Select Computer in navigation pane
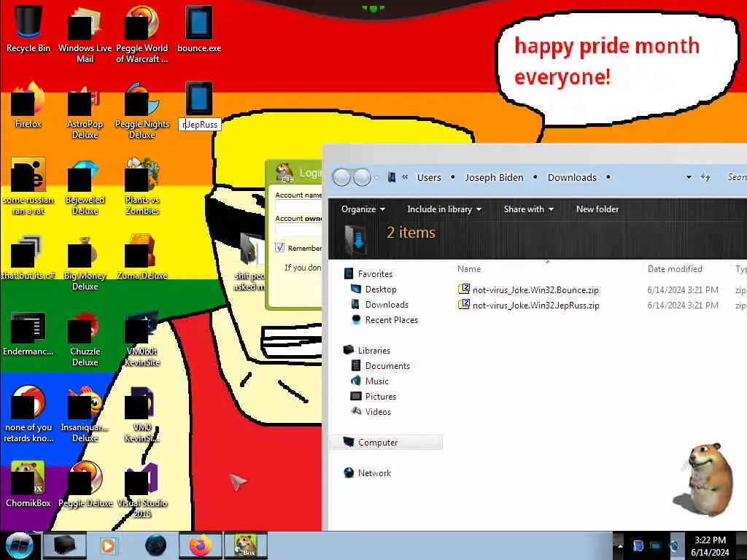This screenshot has height=560, width=747. click(x=386, y=443)
